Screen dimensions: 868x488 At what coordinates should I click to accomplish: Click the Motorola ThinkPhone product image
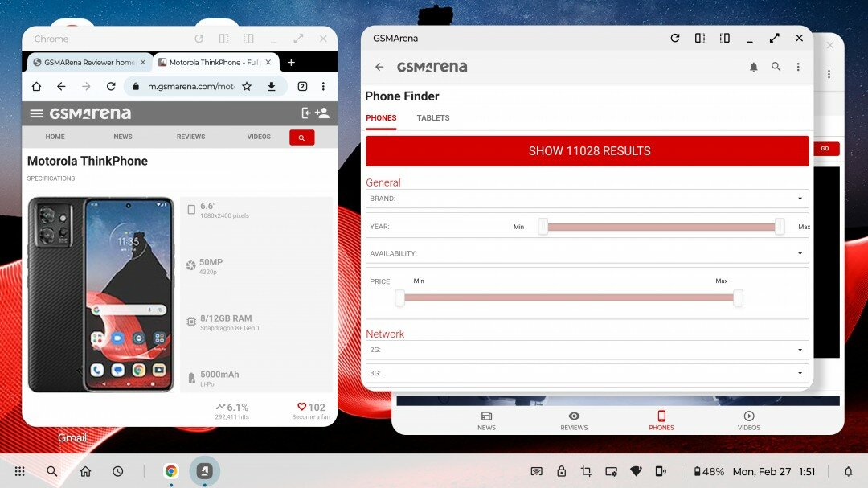click(100, 295)
